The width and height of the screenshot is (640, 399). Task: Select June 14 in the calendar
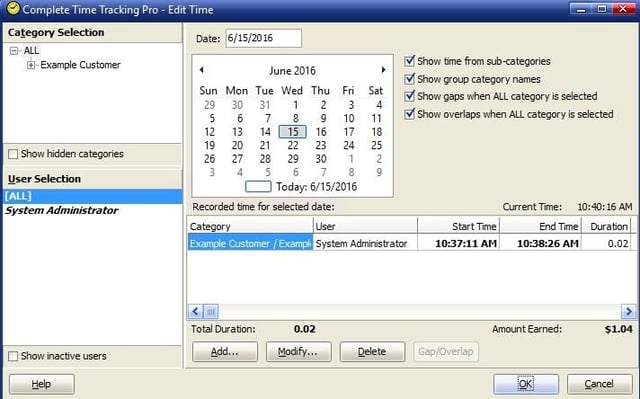pyautogui.click(x=265, y=132)
